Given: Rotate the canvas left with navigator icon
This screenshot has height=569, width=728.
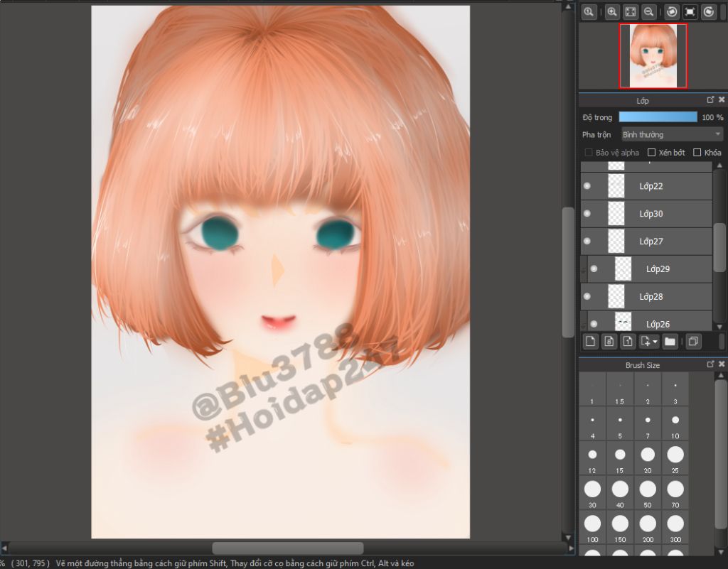Looking at the screenshot, I should coord(672,12).
